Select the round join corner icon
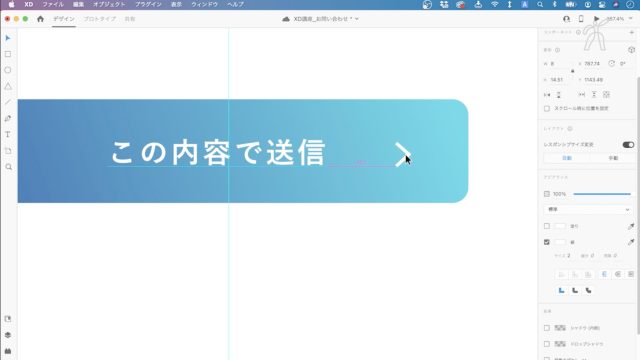Image resolution: width=640 pixels, height=360 pixels. click(x=575, y=290)
